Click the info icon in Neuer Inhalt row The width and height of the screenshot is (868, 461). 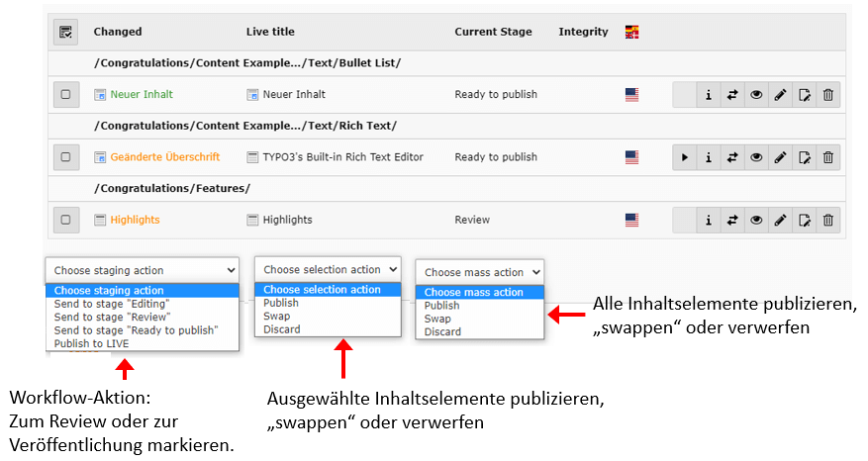(x=709, y=95)
